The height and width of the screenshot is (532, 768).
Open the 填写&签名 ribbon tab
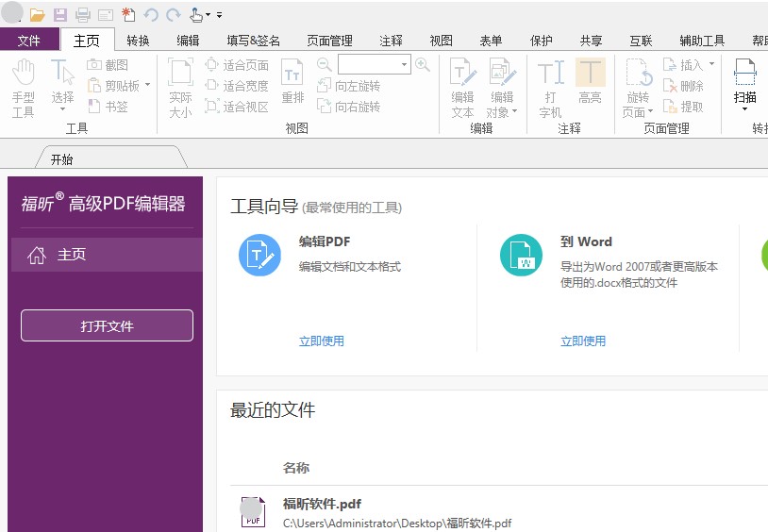253,41
